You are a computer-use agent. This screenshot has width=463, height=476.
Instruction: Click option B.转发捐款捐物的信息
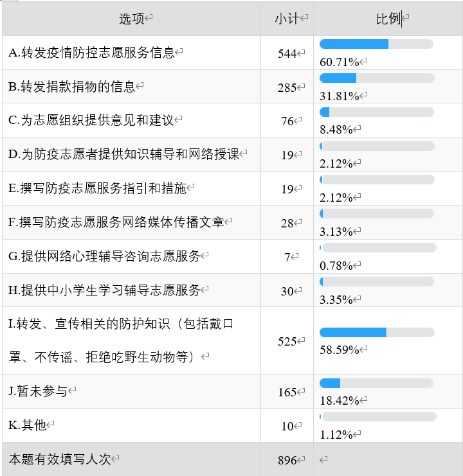[x=71, y=87]
